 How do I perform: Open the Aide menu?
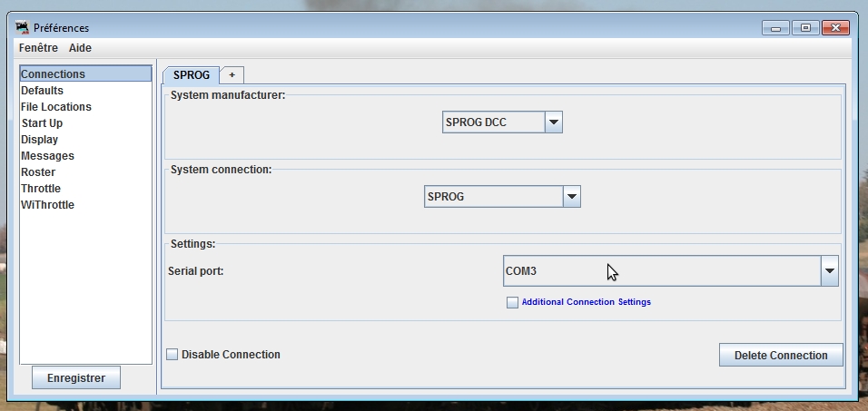(80, 48)
